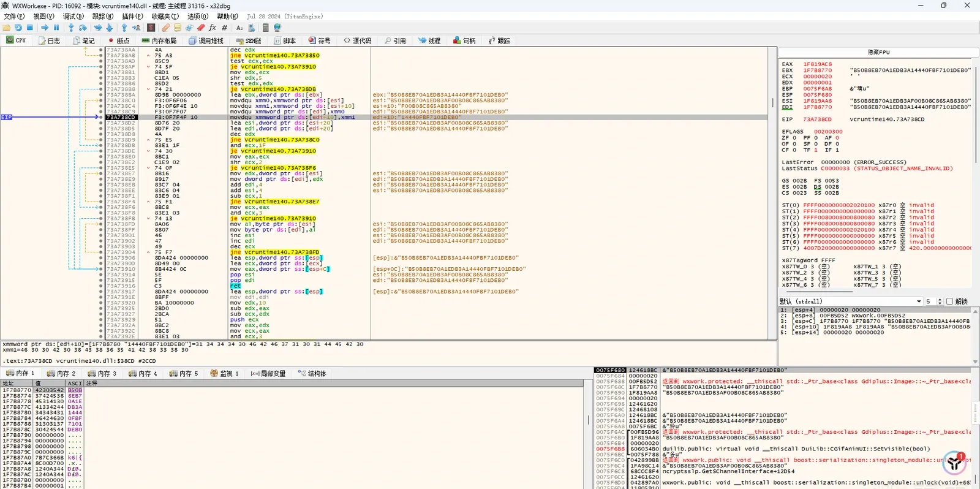The height and width of the screenshot is (489, 980).
Task: Execute till return with the up-arrow icon
Action: pos(124,28)
